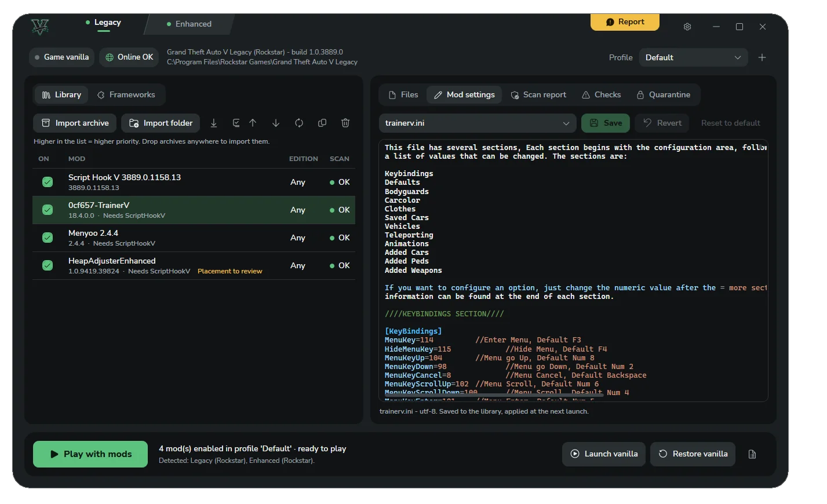Click the Revert button

tap(662, 123)
